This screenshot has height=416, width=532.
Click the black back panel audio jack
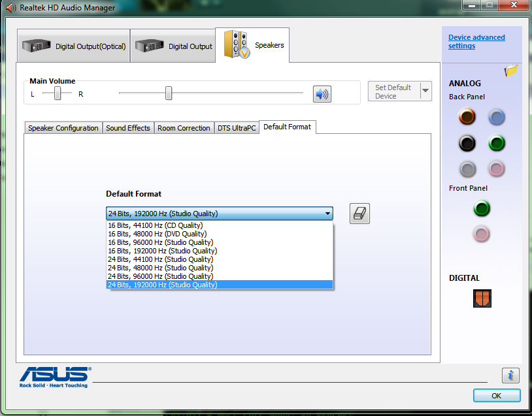pyautogui.click(x=467, y=143)
